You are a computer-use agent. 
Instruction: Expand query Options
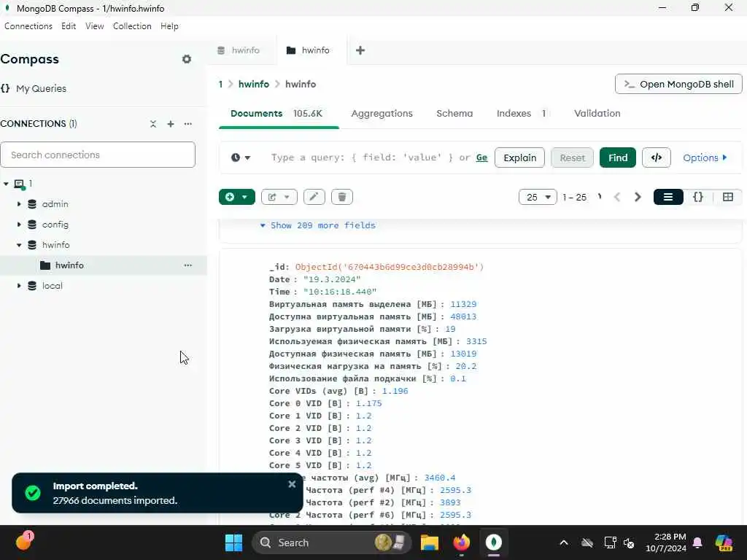click(x=705, y=157)
